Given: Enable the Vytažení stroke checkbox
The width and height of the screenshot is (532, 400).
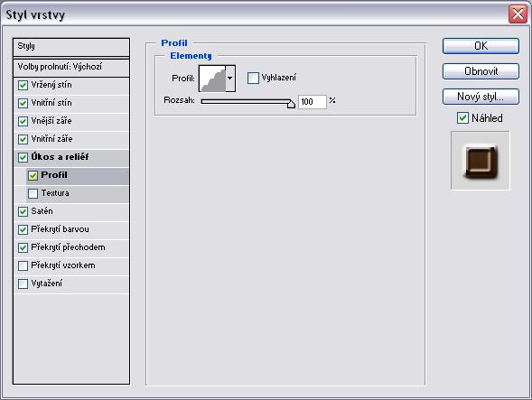Looking at the screenshot, I should tap(23, 284).
